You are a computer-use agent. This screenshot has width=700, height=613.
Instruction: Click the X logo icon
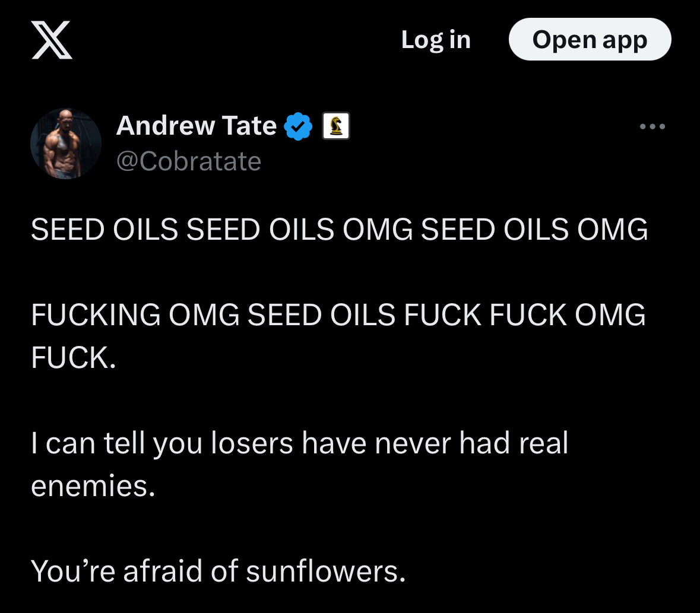coord(52,40)
